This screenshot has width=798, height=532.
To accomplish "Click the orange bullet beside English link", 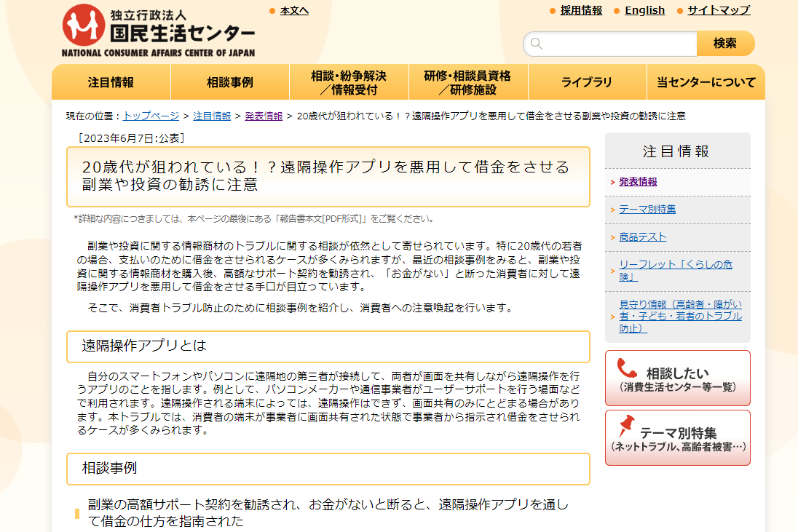I will pyautogui.click(x=615, y=10).
